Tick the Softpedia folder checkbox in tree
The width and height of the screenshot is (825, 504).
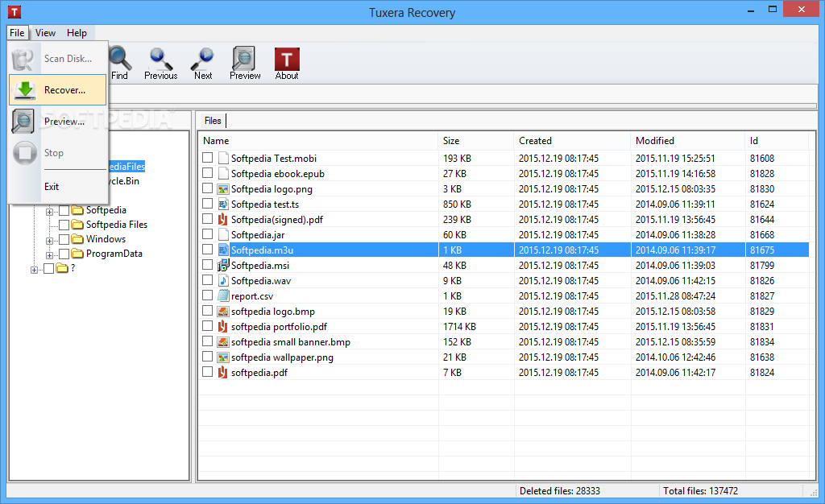point(64,210)
